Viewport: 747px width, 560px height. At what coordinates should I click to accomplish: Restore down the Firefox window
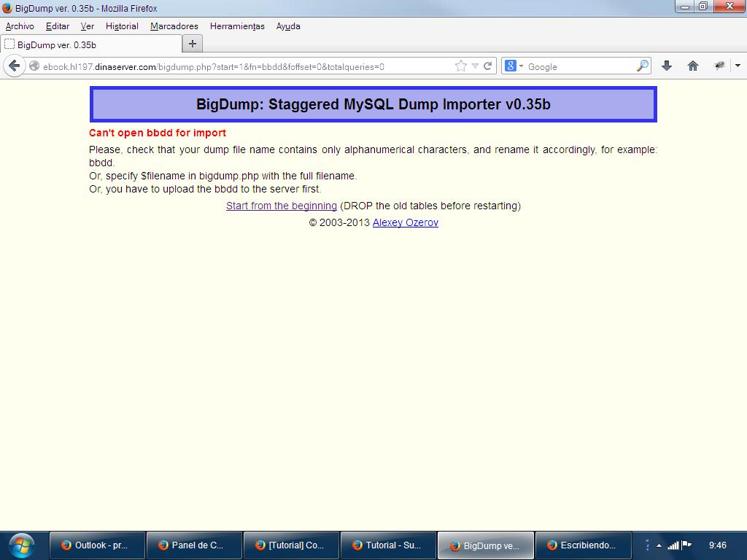point(703,7)
